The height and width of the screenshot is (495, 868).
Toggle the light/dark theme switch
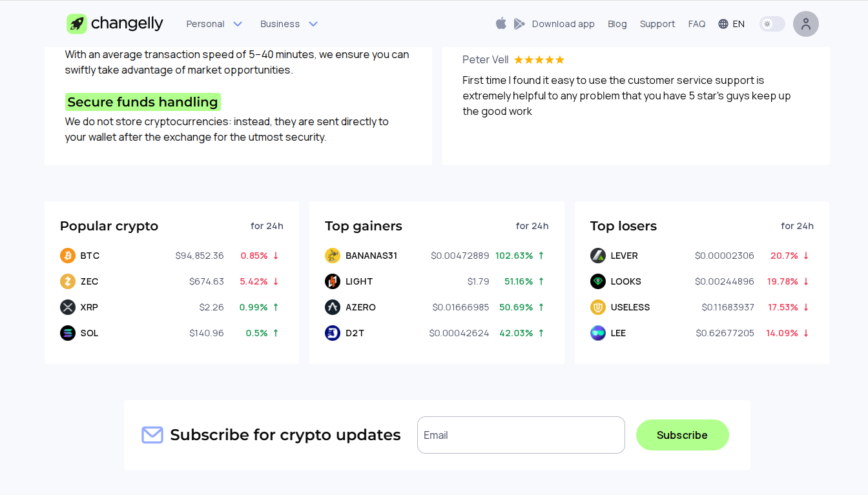[772, 24]
